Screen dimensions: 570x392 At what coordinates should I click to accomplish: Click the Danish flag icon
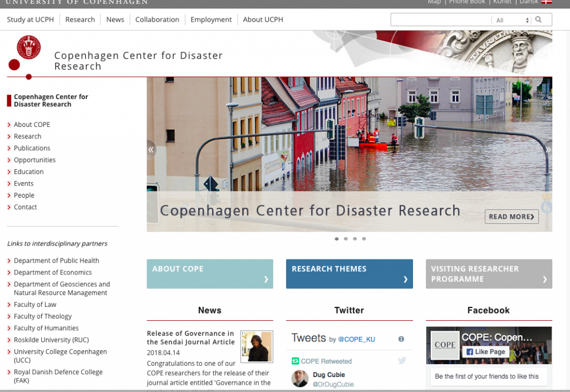[547, 2]
